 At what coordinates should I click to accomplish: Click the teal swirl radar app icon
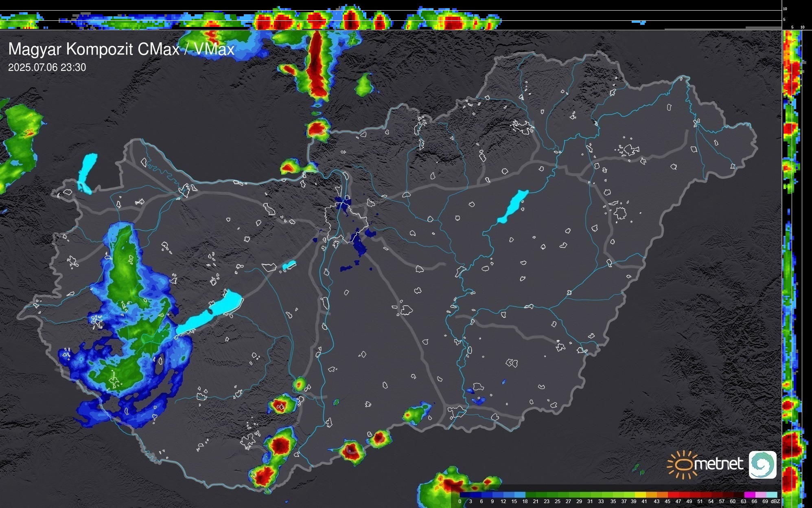coord(762,464)
